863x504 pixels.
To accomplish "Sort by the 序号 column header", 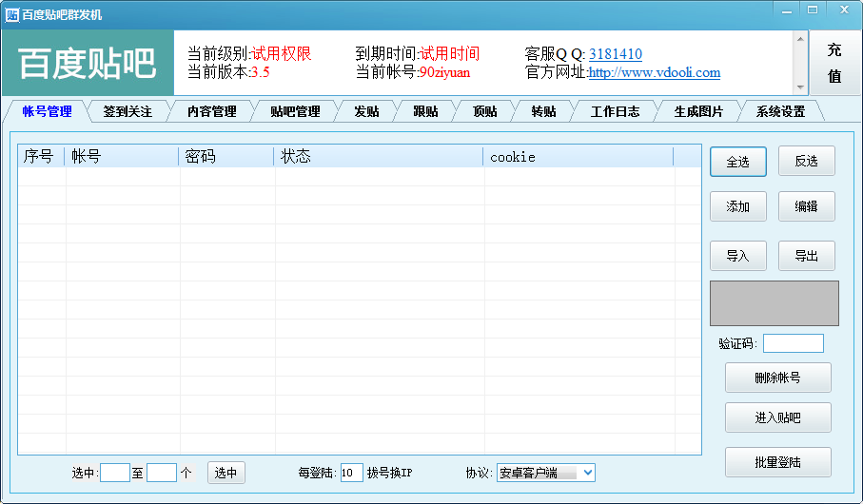I will pos(41,157).
